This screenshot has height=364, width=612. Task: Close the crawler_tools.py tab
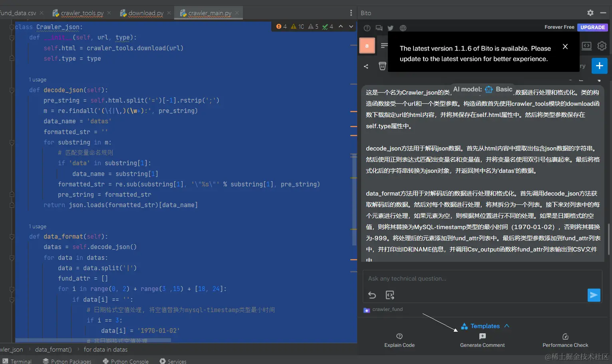tap(109, 13)
